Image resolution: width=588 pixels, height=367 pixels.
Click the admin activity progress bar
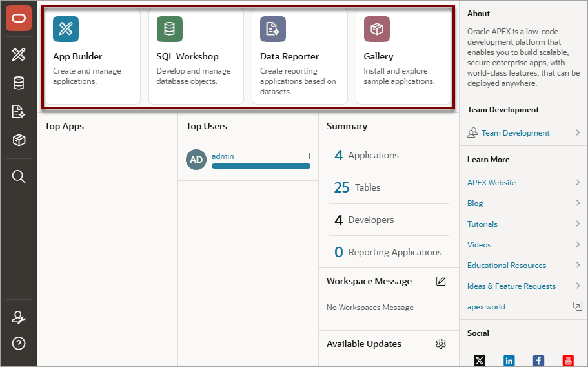(x=261, y=166)
